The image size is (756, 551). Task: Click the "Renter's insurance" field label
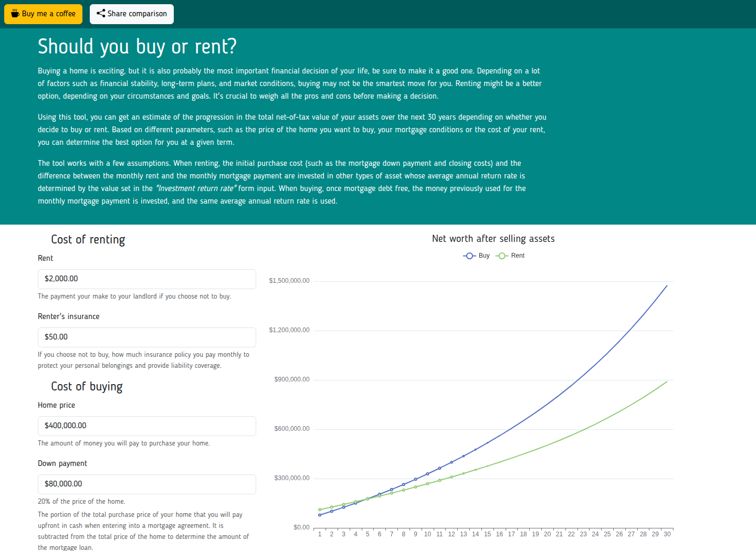coord(69,316)
